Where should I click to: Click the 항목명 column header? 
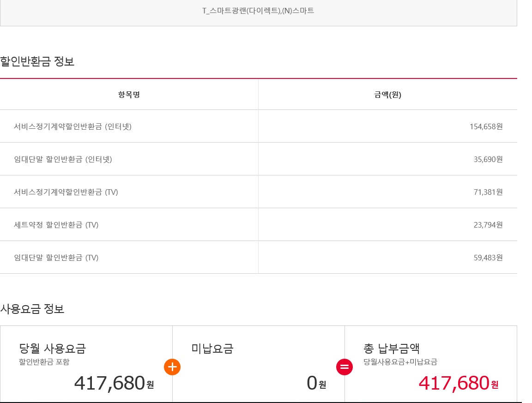[129, 95]
